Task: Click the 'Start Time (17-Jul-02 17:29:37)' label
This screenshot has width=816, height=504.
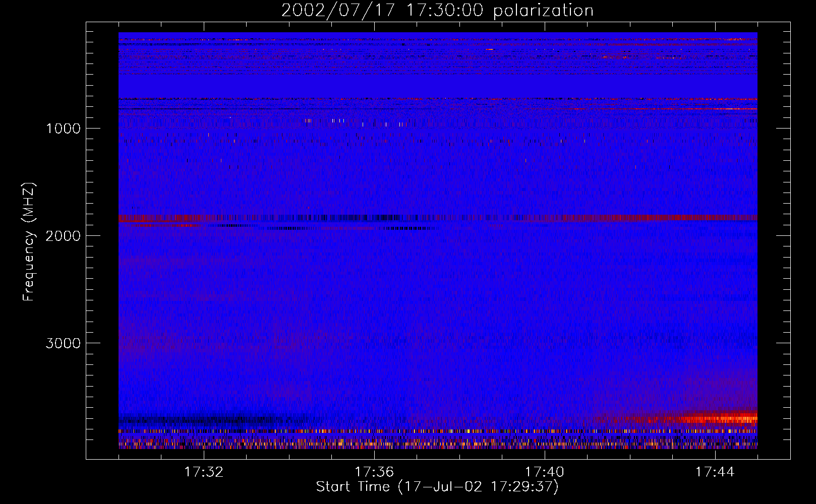Action: [x=437, y=487]
